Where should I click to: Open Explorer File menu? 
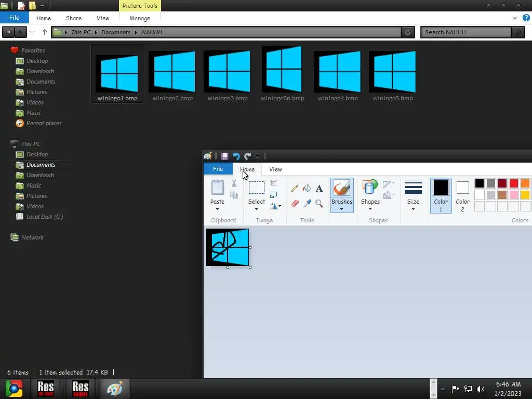pos(14,18)
